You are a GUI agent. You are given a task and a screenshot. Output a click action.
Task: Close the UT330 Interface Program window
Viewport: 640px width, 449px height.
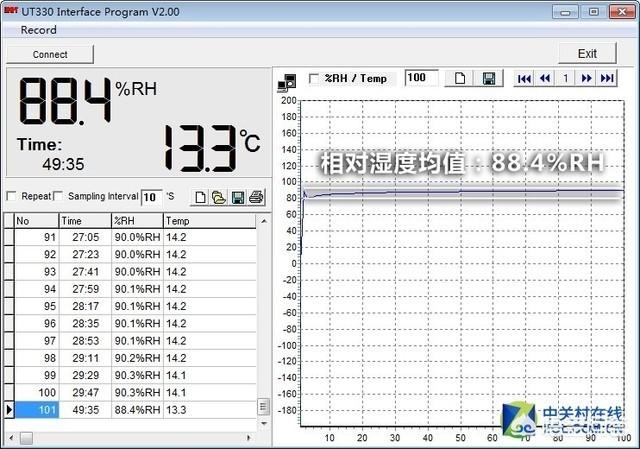pyautogui.click(x=622, y=11)
